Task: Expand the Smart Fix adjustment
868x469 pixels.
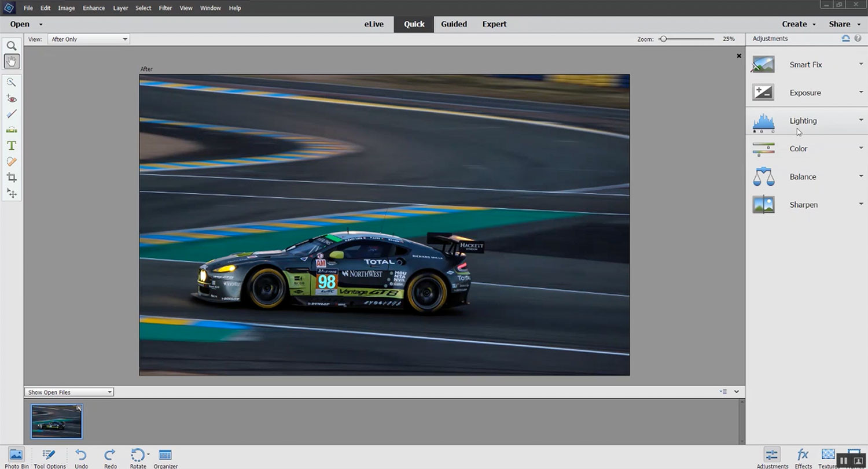Action: point(806,65)
